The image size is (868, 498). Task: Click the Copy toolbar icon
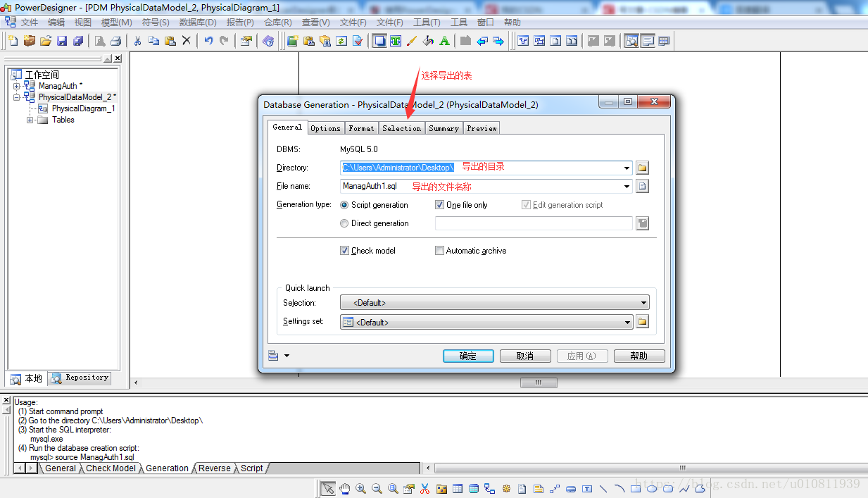click(x=153, y=41)
